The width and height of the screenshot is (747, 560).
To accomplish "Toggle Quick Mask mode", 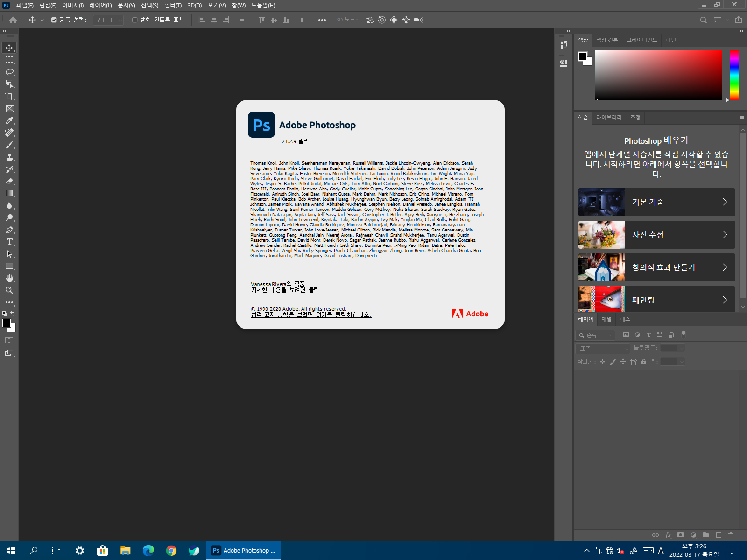I will (9, 341).
